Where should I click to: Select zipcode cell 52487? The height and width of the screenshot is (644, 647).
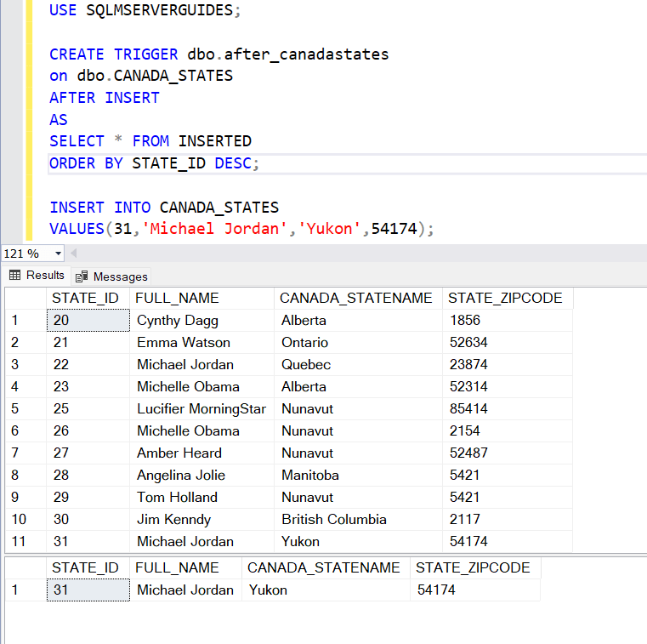[x=508, y=453]
